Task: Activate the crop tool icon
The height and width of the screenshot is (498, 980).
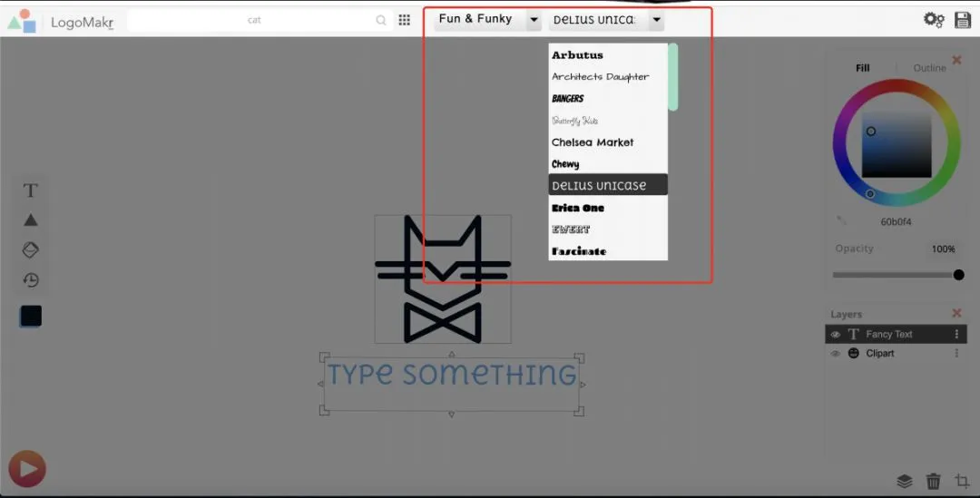Action: click(962, 481)
